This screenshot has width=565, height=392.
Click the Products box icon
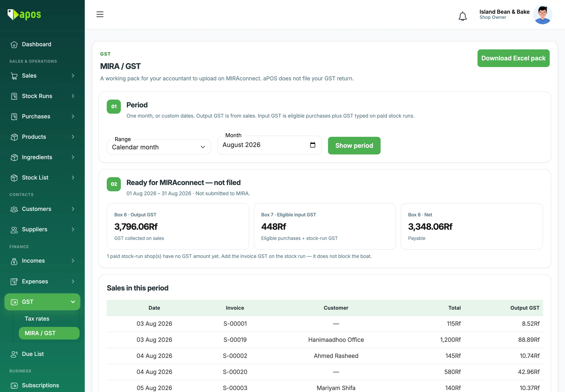click(14, 137)
